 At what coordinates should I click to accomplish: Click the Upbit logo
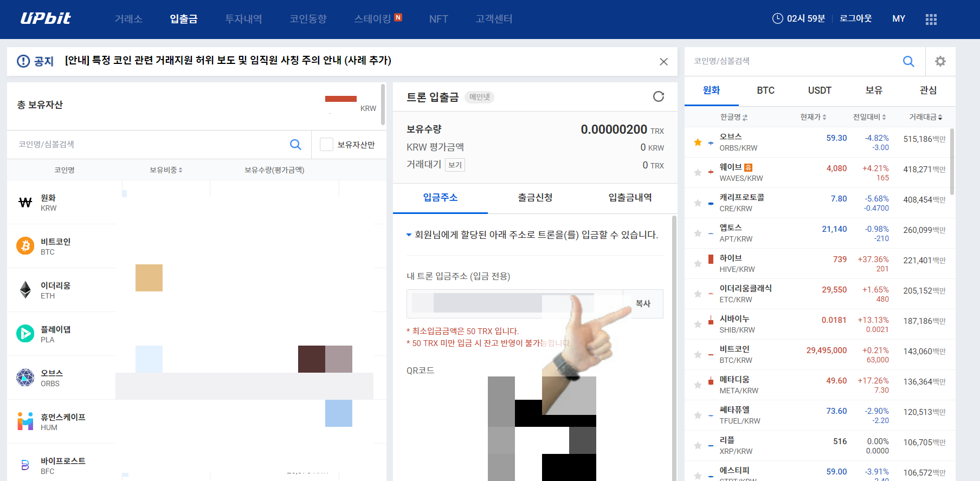pos(46,18)
